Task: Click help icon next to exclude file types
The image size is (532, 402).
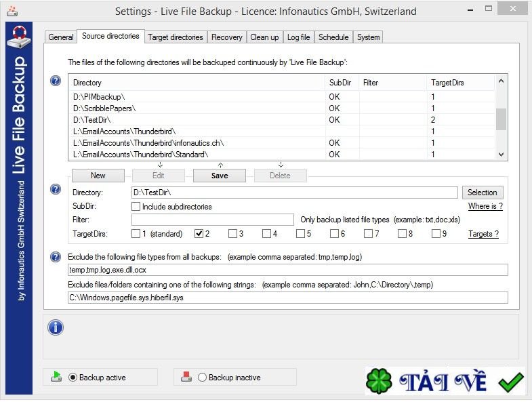Action: [56, 257]
